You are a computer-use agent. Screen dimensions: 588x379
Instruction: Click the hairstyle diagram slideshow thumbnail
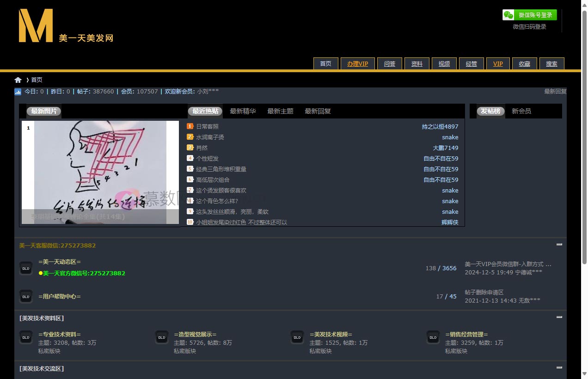coord(100,172)
